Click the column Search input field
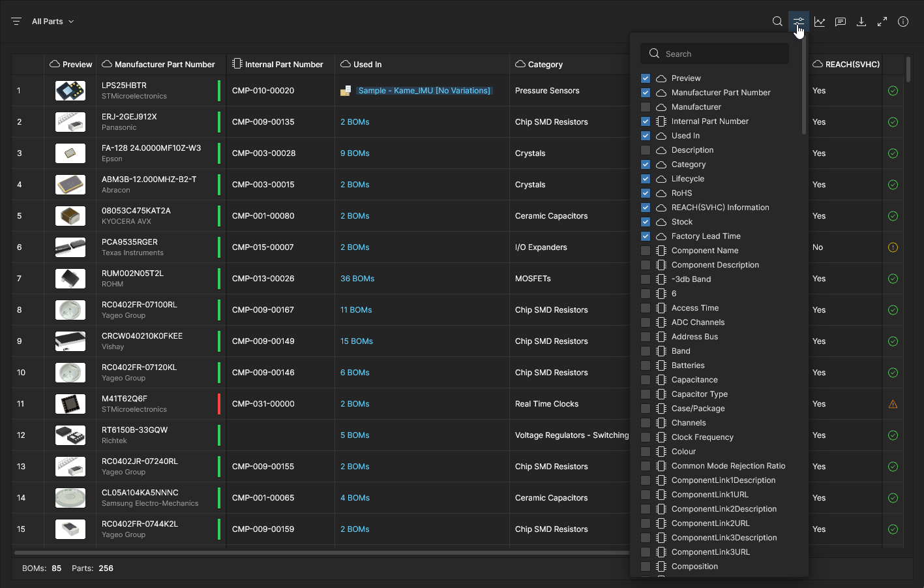The height and width of the screenshot is (588, 924). pyautogui.click(x=723, y=54)
